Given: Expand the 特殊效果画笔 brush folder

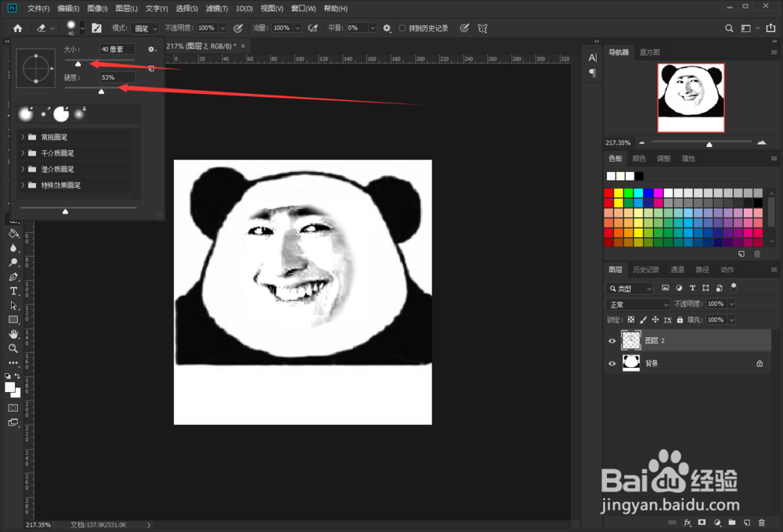Looking at the screenshot, I should point(23,185).
